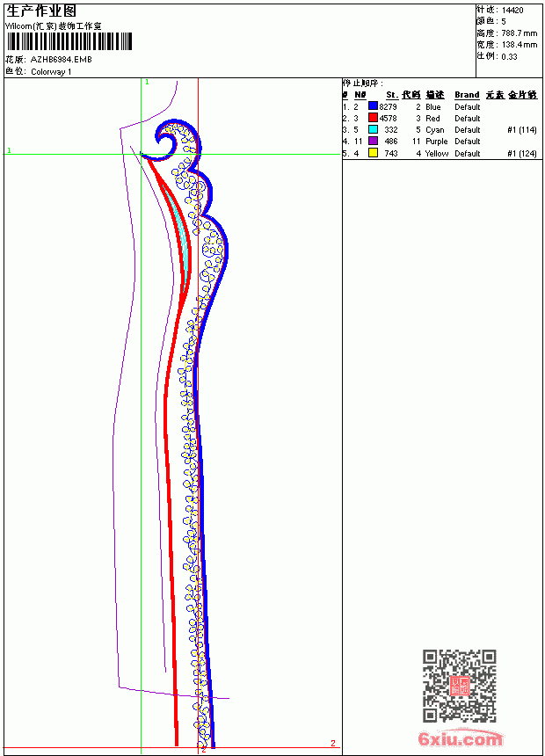Pick the cyan color swatch in stop list

click(373, 129)
